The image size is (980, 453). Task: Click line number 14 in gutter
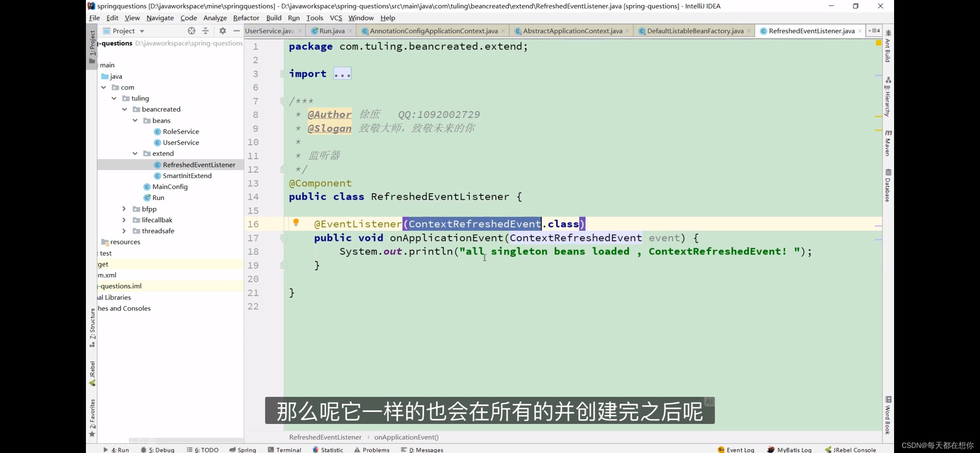(x=253, y=197)
